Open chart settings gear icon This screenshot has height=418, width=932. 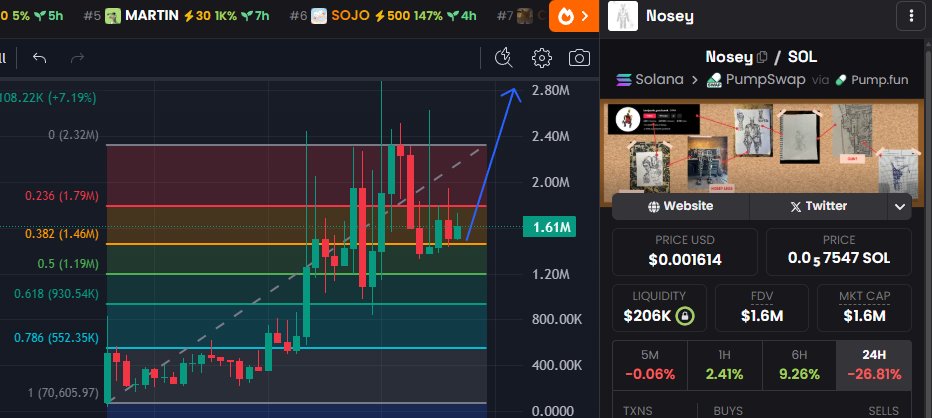pyautogui.click(x=541, y=58)
